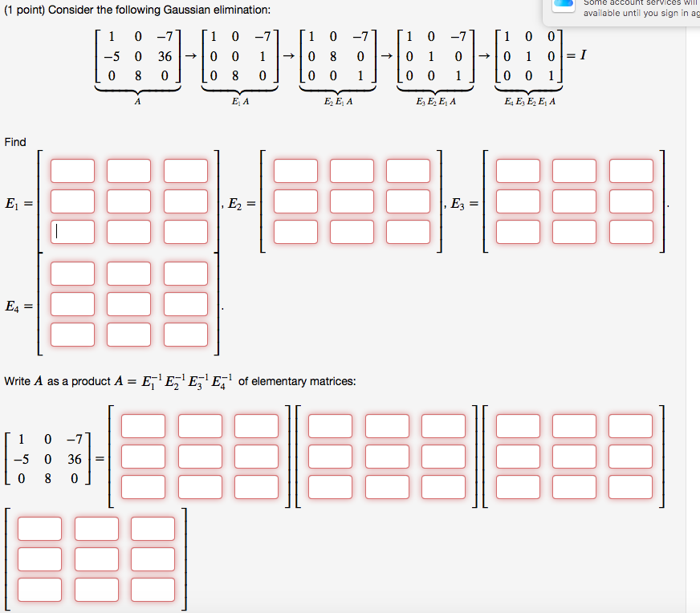700x613 pixels.
Task: Click fourth product matrix row 3 column 3
Action: tap(153, 590)
